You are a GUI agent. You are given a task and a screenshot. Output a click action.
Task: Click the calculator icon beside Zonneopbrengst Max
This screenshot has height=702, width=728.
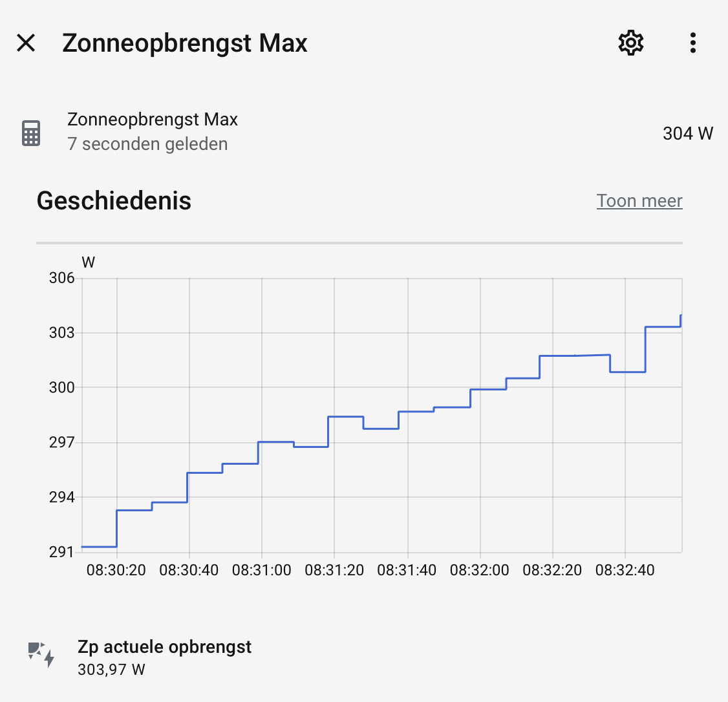click(x=31, y=133)
